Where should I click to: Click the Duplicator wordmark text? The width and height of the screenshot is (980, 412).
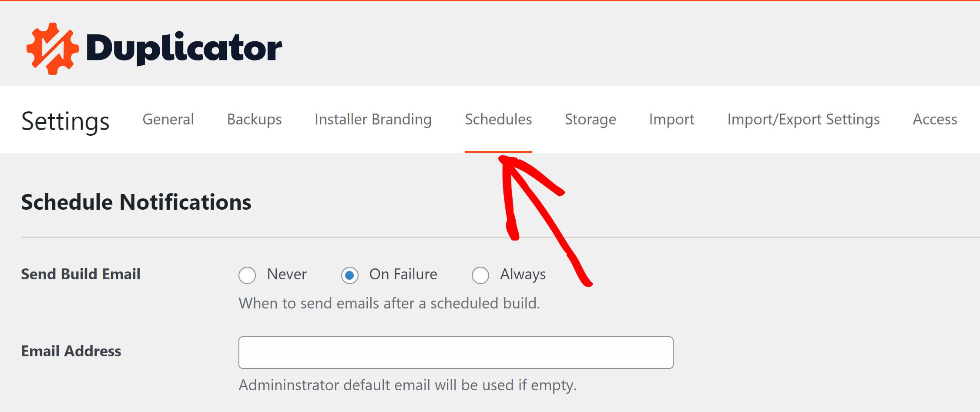[184, 48]
